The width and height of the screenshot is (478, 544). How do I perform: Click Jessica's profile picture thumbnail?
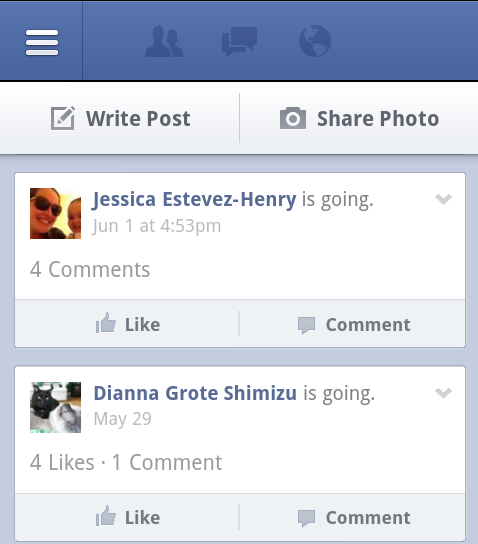pyautogui.click(x=56, y=213)
